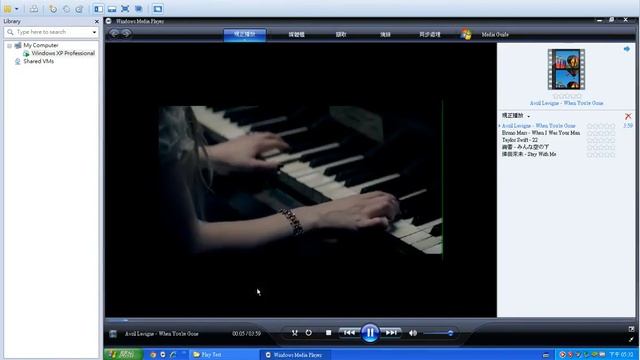Open the second tab after Now Playing

tap(296, 35)
